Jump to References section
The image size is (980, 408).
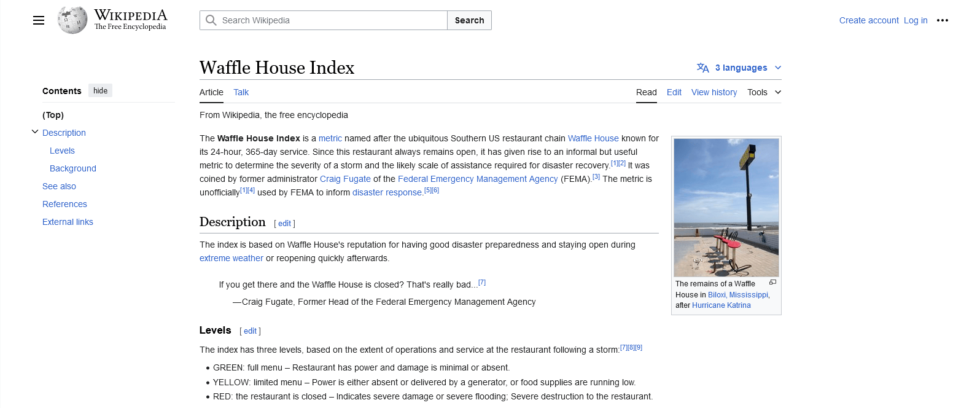coord(64,204)
